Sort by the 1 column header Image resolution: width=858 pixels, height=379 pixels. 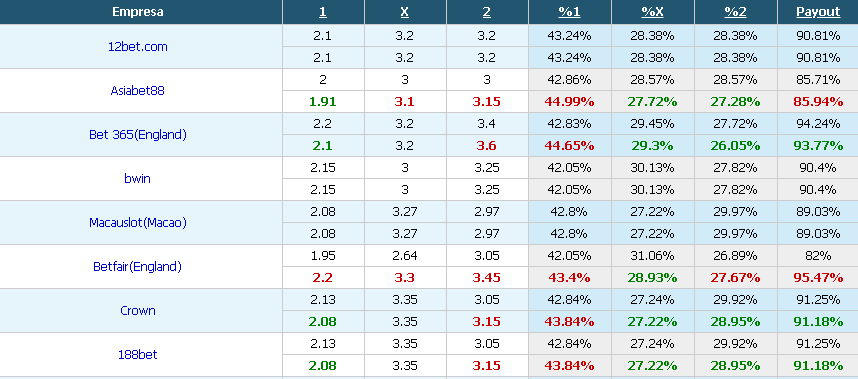[x=323, y=12]
